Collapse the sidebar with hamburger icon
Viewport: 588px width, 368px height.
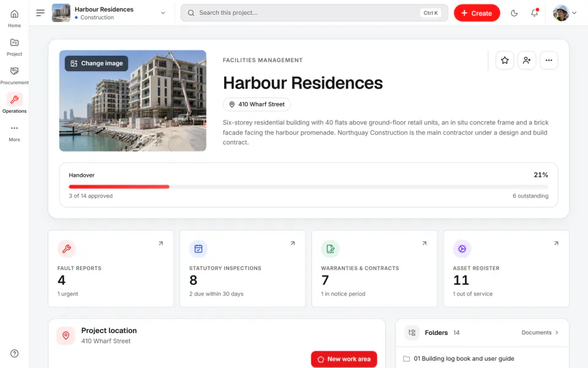pos(40,13)
